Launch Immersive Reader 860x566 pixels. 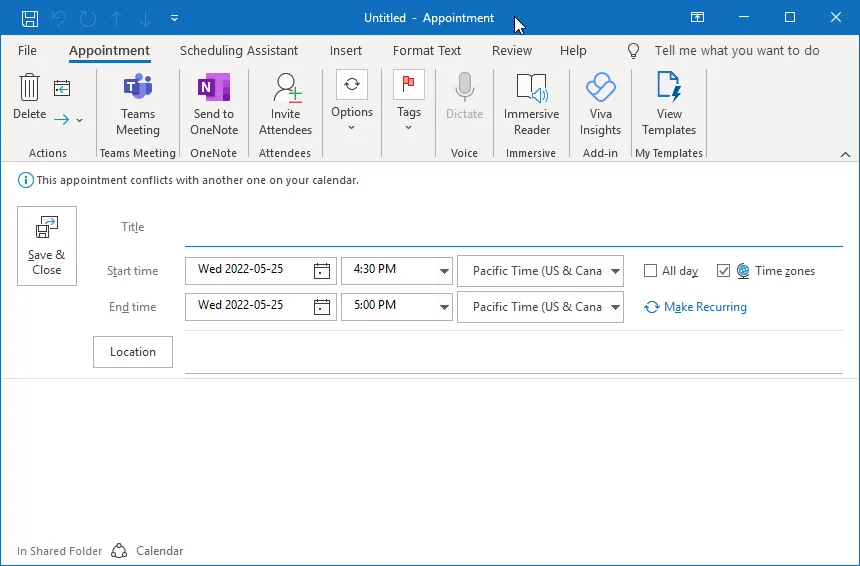point(531,104)
